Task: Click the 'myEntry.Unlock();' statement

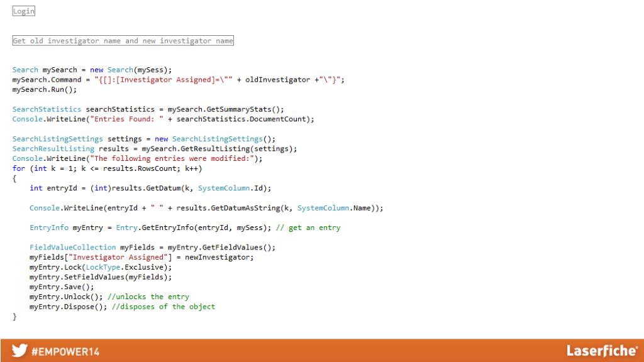Action: 66,297
